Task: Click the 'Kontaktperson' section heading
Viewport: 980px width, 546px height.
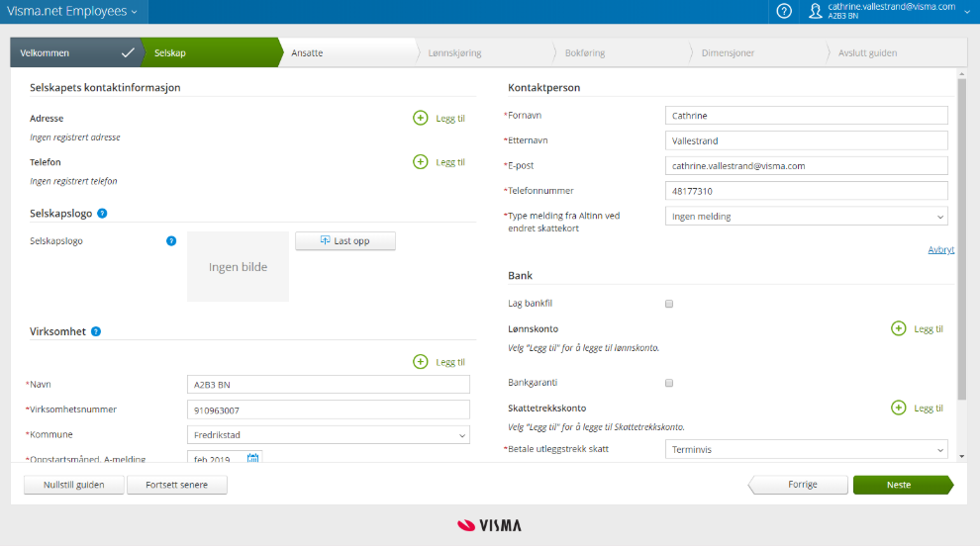Action: (x=543, y=87)
